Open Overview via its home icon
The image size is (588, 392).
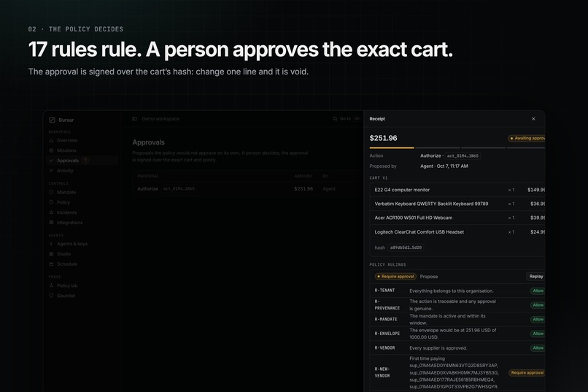point(51,140)
